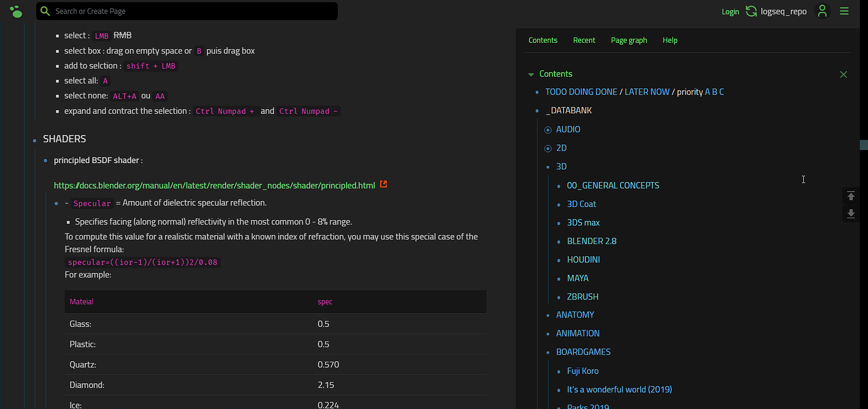Viewport: 868px width, 409px height.
Task: Switch to the Recent tab
Action: (584, 40)
